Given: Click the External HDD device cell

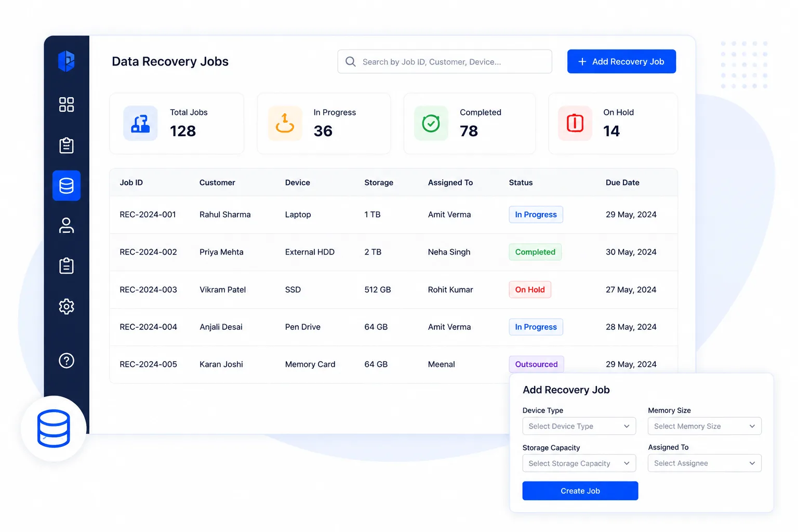Looking at the screenshot, I should 310,252.
